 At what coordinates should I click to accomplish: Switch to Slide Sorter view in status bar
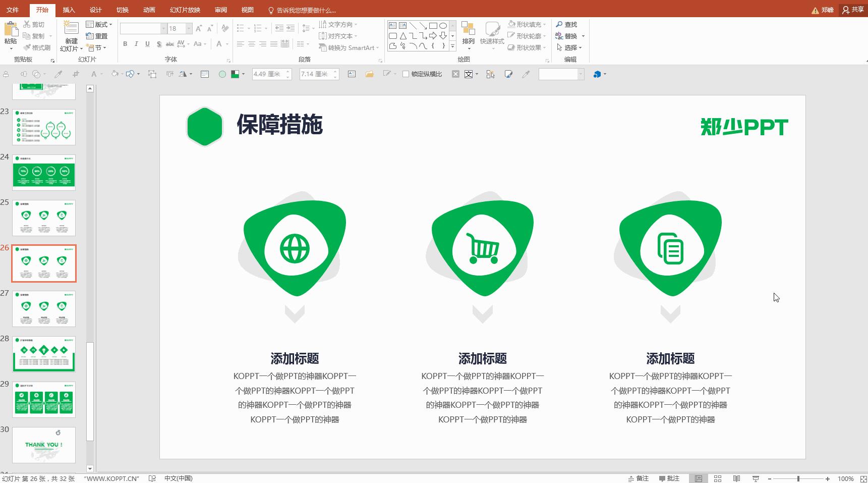pyautogui.click(x=717, y=478)
